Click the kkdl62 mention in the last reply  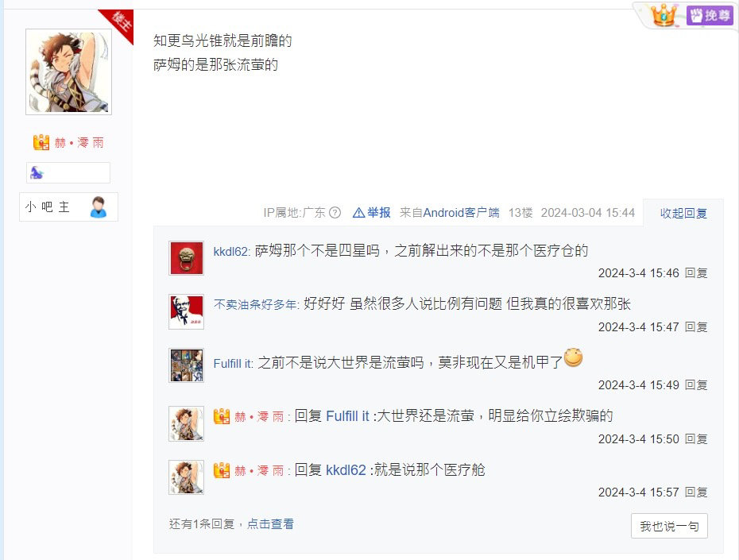[x=346, y=470]
